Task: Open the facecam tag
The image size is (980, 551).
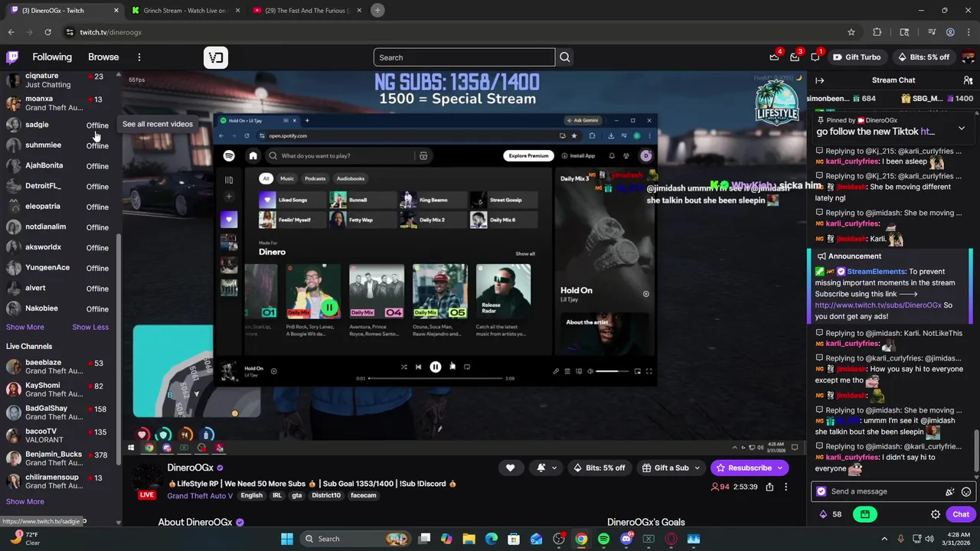Action: 363,496
